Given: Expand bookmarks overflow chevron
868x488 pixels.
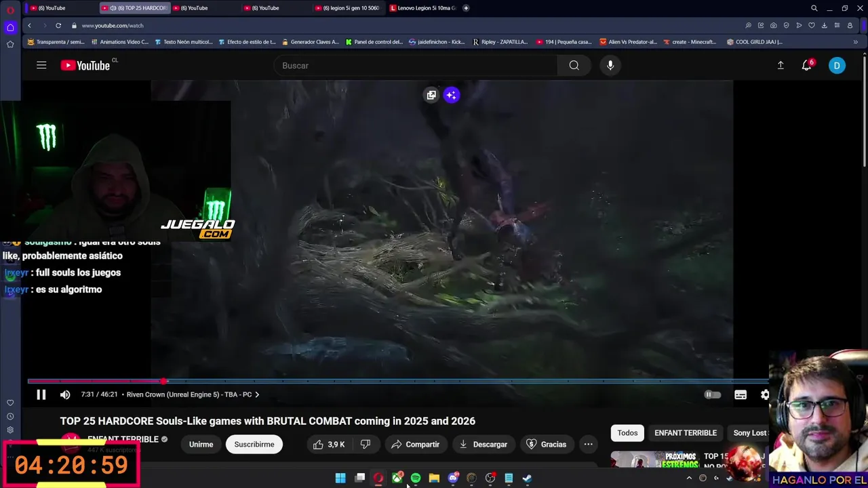Looking at the screenshot, I should (x=855, y=41).
